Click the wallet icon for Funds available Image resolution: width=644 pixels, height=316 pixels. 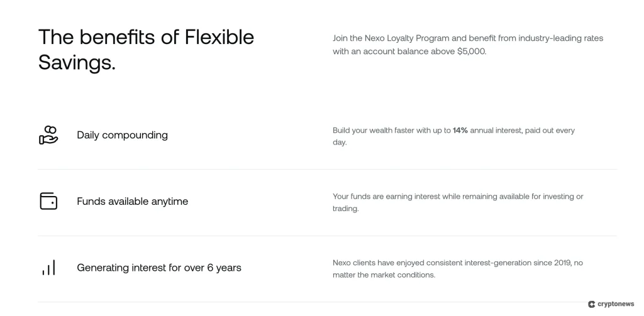(48, 201)
